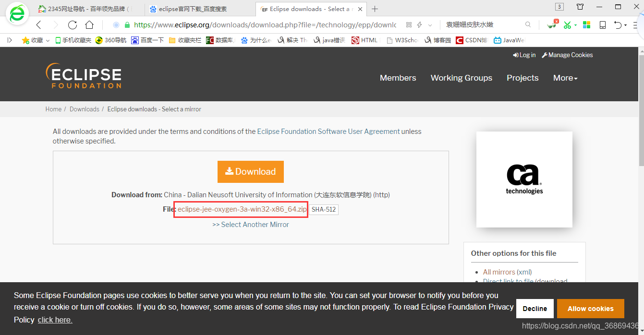
Task: Open the HTML bookmark
Action: (365, 40)
